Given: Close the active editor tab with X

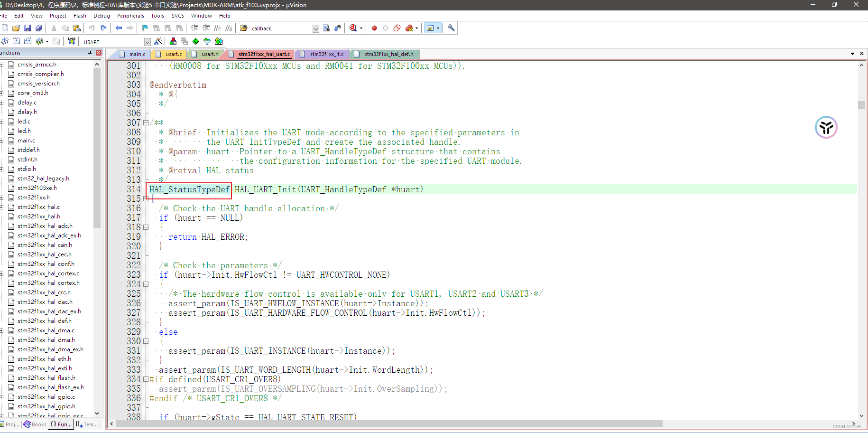Looking at the screenshot, I should coord(862,54).
